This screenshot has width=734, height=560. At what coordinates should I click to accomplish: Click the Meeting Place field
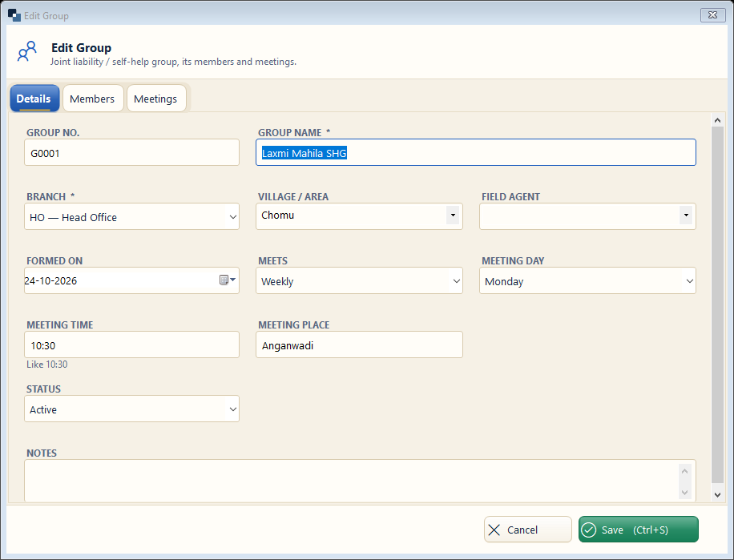pos(359,344)
